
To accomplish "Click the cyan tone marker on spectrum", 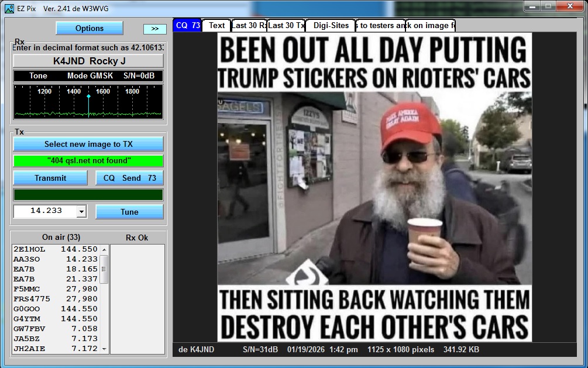I will (88, 96).
